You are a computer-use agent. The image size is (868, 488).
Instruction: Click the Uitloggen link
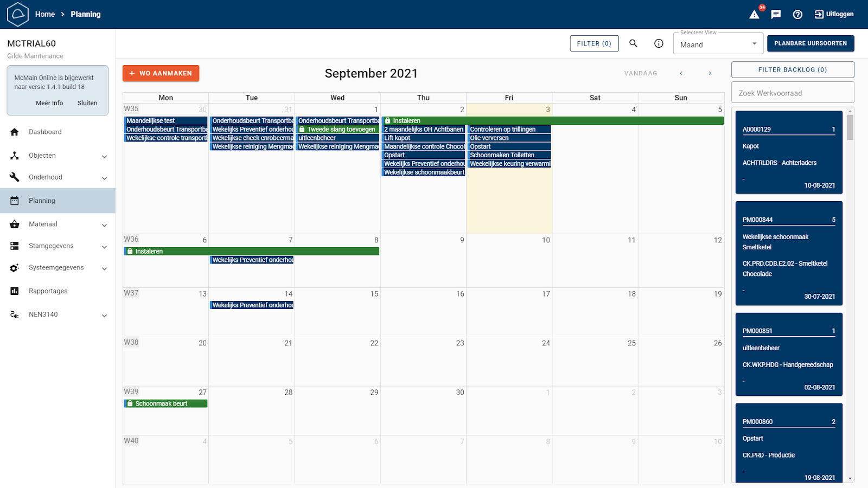[834, 15]
